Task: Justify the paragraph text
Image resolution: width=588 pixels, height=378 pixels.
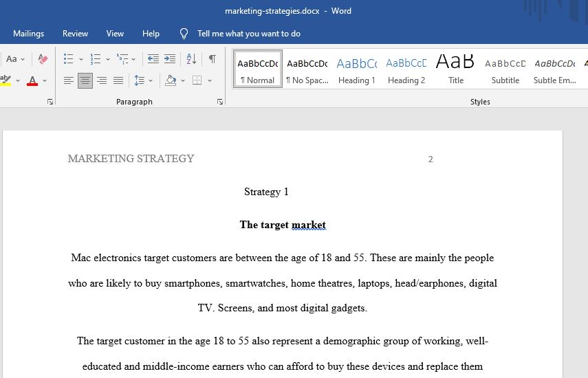Action: pyautogui.click(x=118, y=80)
